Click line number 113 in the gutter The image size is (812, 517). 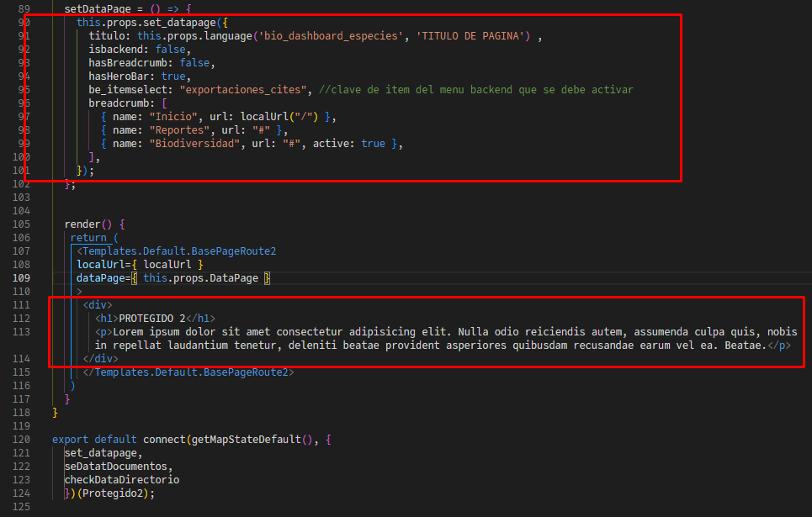pyautogui.click(x=21, y=332)
